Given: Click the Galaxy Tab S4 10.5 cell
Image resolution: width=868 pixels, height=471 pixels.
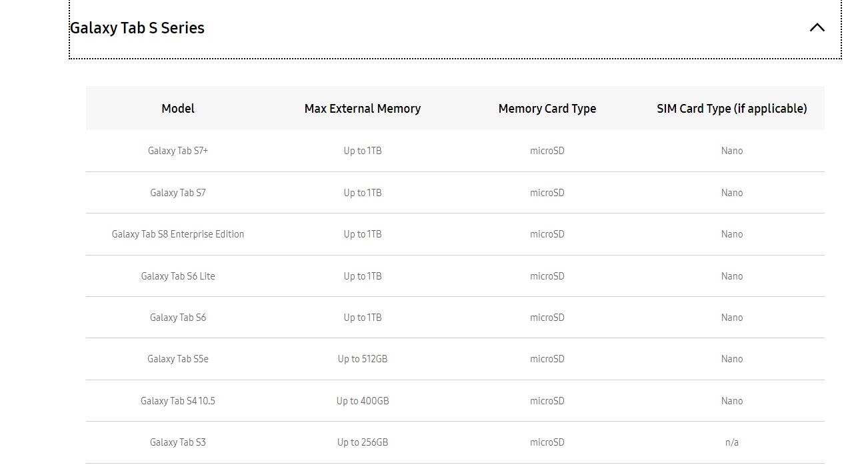Looking at the screenshot, I should point(178,401).
